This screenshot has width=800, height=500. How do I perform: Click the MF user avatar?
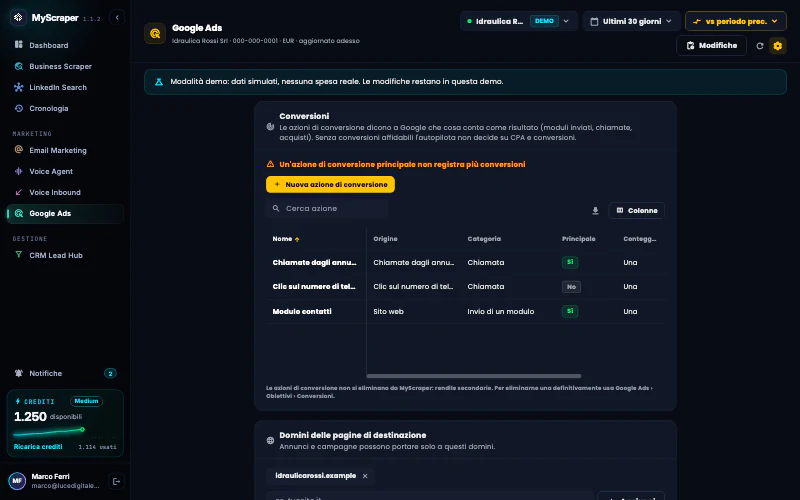click(17, 481)
